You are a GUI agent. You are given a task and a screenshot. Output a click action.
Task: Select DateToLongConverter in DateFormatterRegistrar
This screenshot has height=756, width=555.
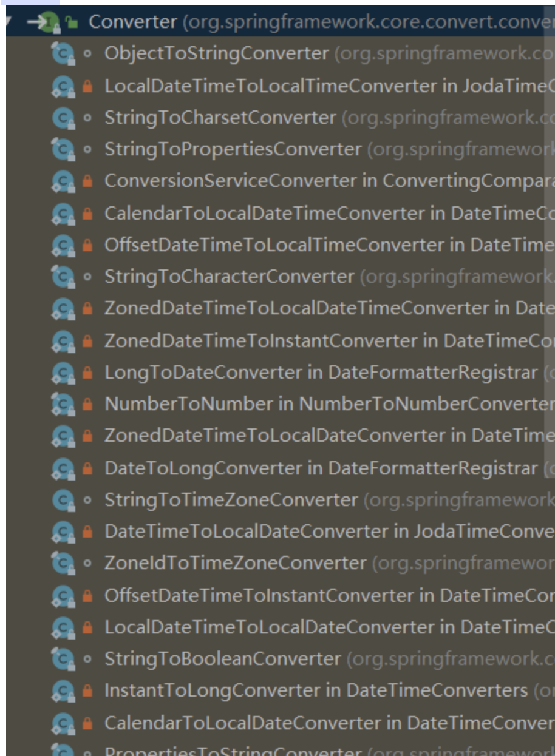321,468
